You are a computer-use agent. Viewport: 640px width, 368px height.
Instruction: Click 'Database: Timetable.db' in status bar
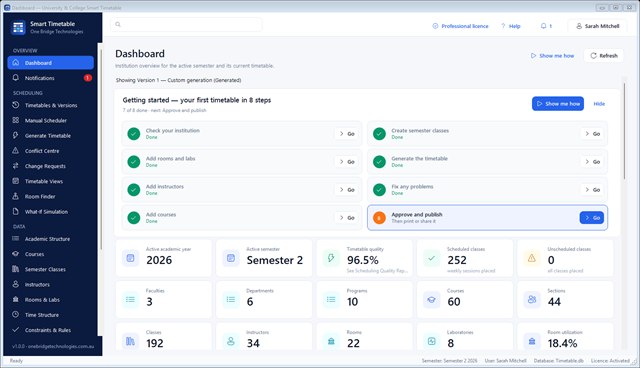558,361
